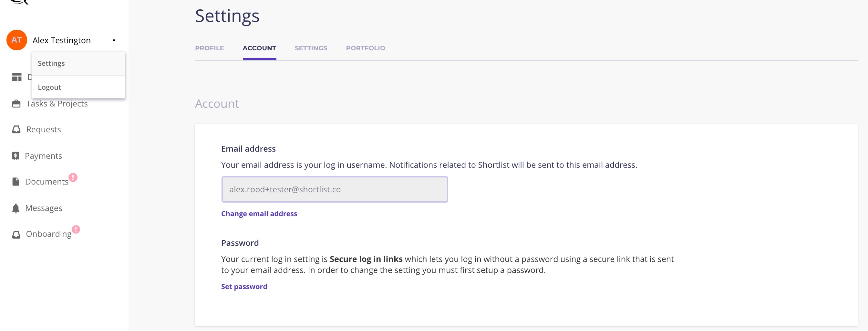Open the Payments section

tap(44, 155)
